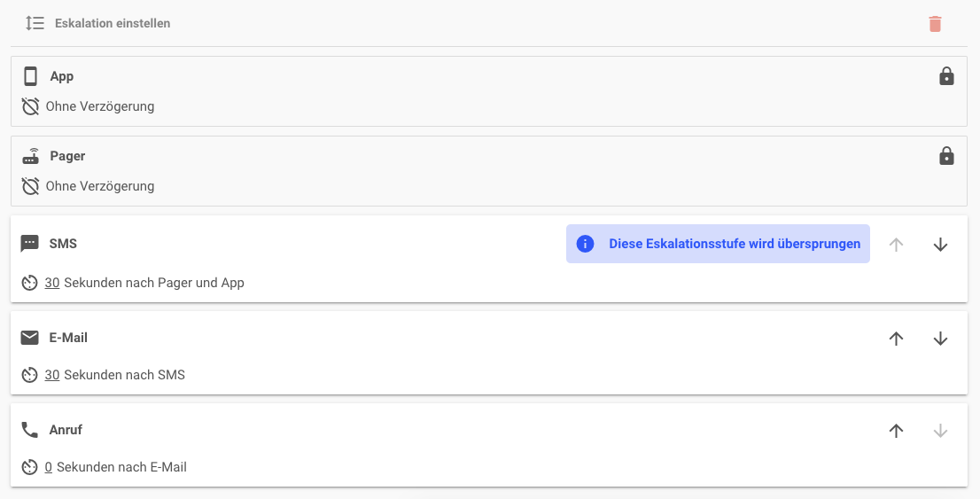This screenshot has width=980, height=499.
Task: Click the pager router icon
Action: pos(31,156)
